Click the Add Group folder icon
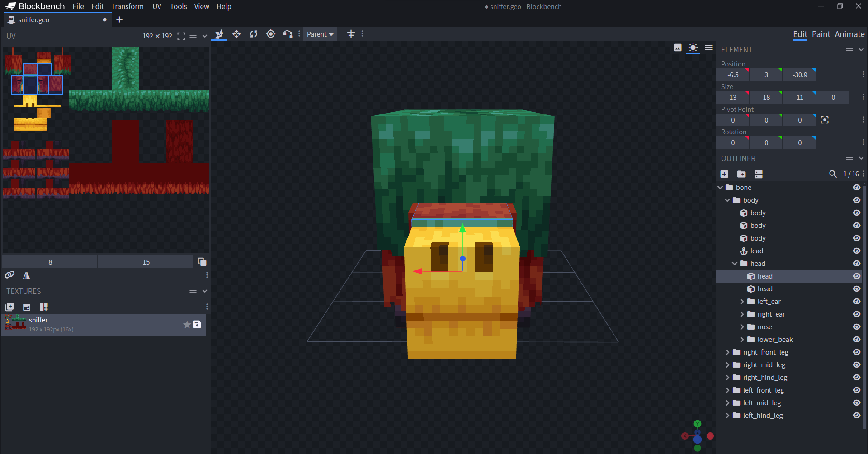This screenshot has width=868, height=454. tap(741, 174)
